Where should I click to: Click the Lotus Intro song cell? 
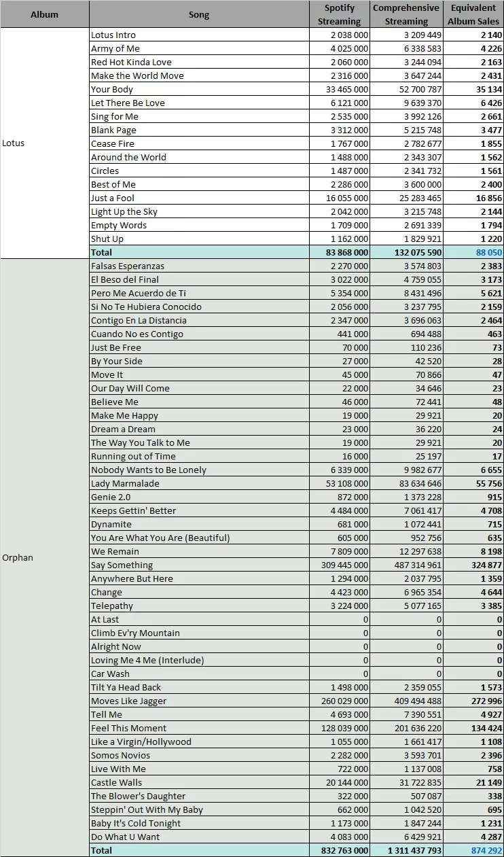coord(199,35)
